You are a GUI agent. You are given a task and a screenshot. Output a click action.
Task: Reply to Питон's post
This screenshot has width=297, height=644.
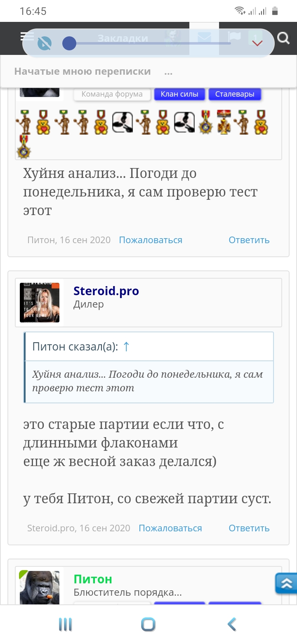pos(249,240)
